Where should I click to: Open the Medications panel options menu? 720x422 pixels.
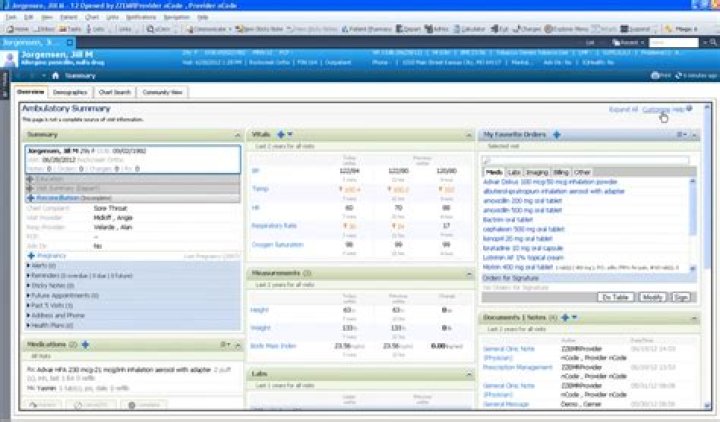coord(225,344)
